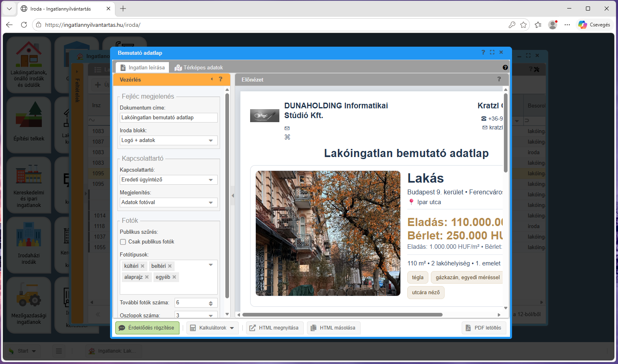Collapse the Vezérlés panel arrow
Image resolution: width=618 pixels, height=364 pixels.
click(x=212, y=79)
